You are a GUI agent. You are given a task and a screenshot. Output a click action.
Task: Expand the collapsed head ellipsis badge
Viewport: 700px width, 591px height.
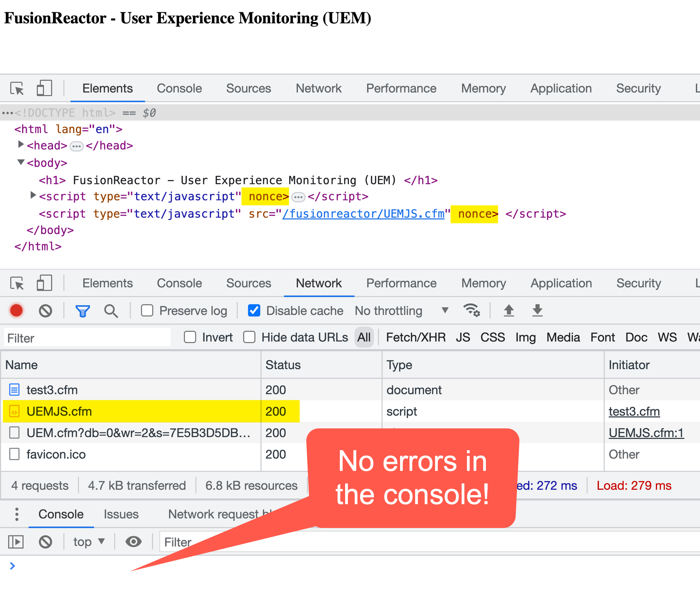(x=77, y=146)
